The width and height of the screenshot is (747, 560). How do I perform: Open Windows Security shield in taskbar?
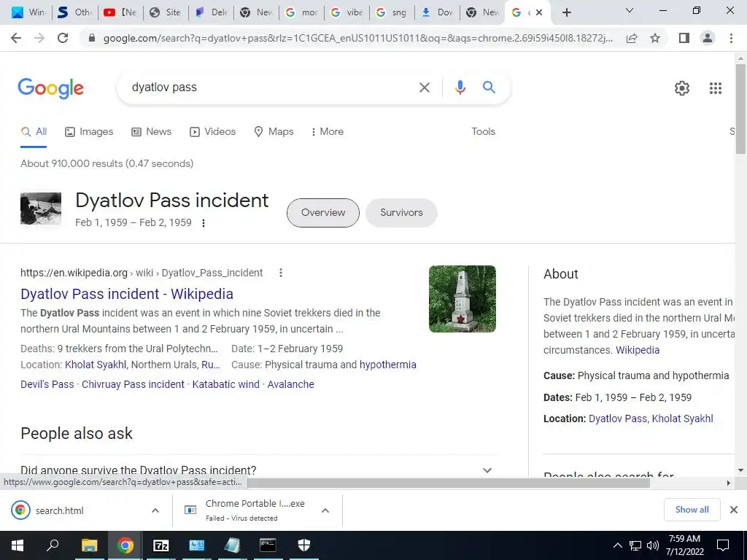pyautogui.click(x=304, y=545)
